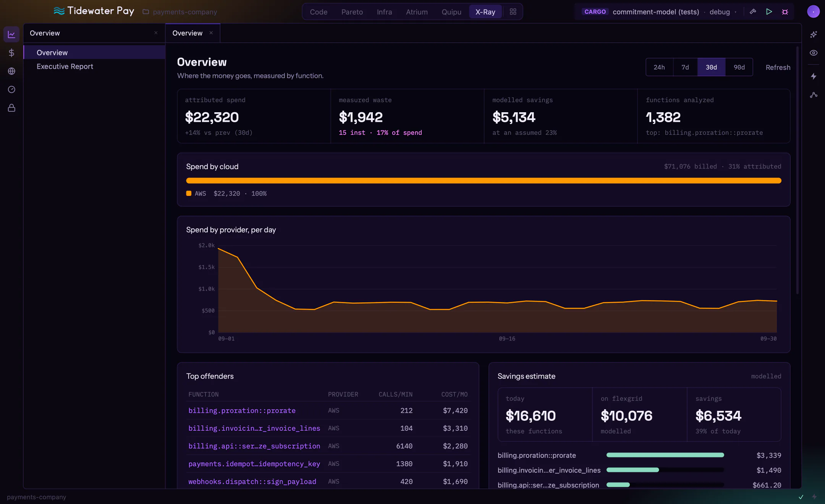The width and height of the screenshot is (825, 504).
Task: Open billing.api::ser…ze_subscription function link
Action: click(254, 446)
